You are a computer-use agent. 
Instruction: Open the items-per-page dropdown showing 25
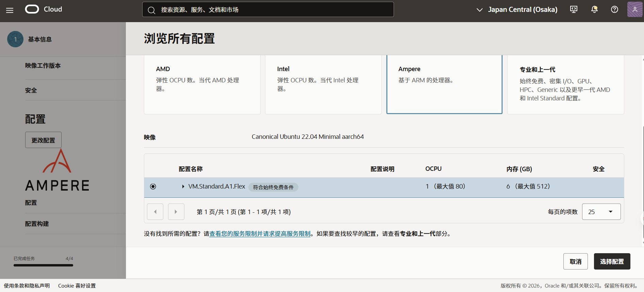pos(601,212)
